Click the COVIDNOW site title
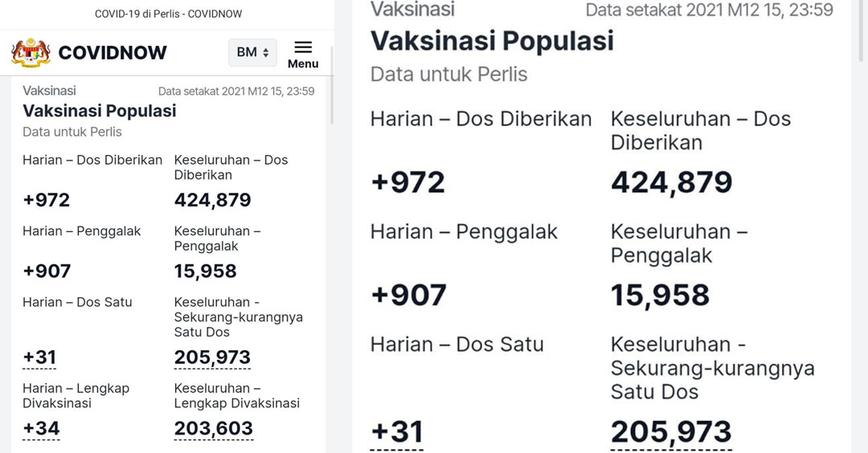This screenshot has width=868, height=453. point(113,52)
